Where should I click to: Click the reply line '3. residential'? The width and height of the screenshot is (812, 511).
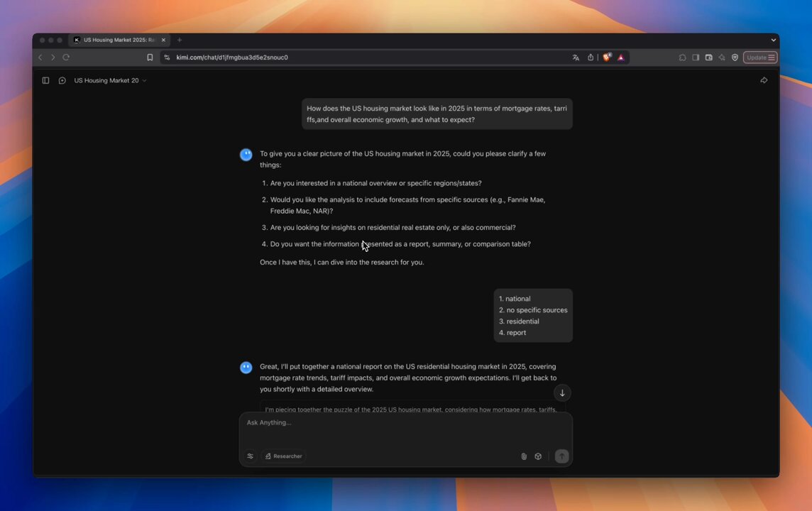click(x=519, y=322)
